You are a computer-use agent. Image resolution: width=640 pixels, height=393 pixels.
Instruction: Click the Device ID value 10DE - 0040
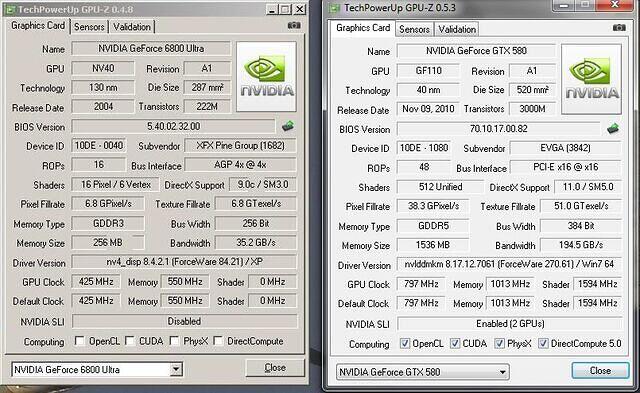(x=98, y=146)
